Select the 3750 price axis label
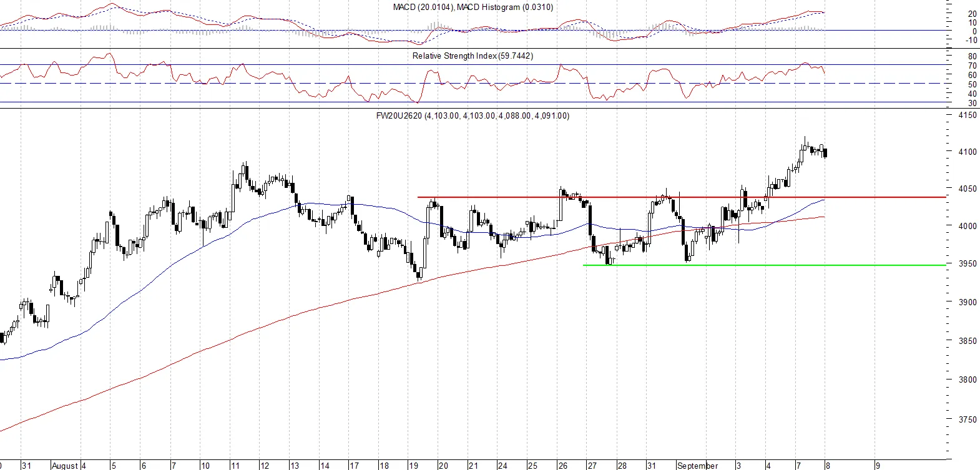Screen dimensions: 980x470 pos(968,419)
